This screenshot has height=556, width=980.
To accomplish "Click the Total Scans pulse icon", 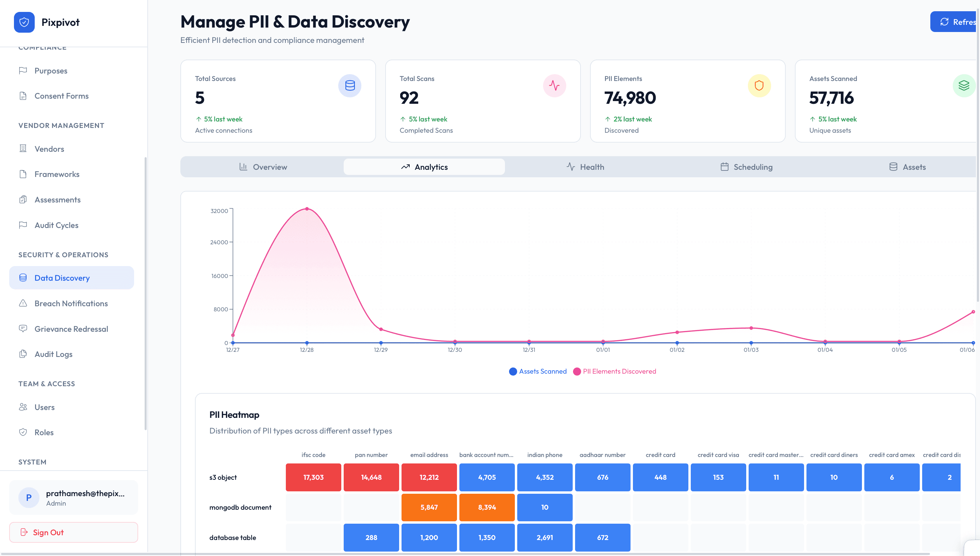I will pos(554,85).
